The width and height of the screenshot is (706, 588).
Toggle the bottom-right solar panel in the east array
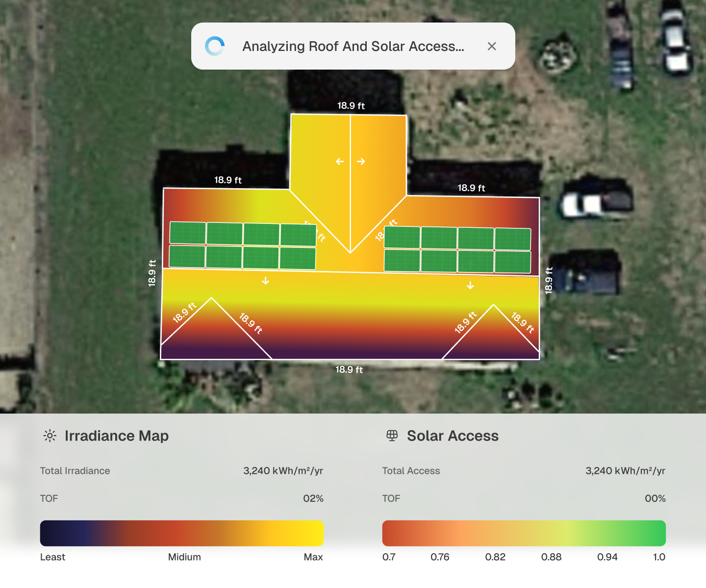[513, 261]
